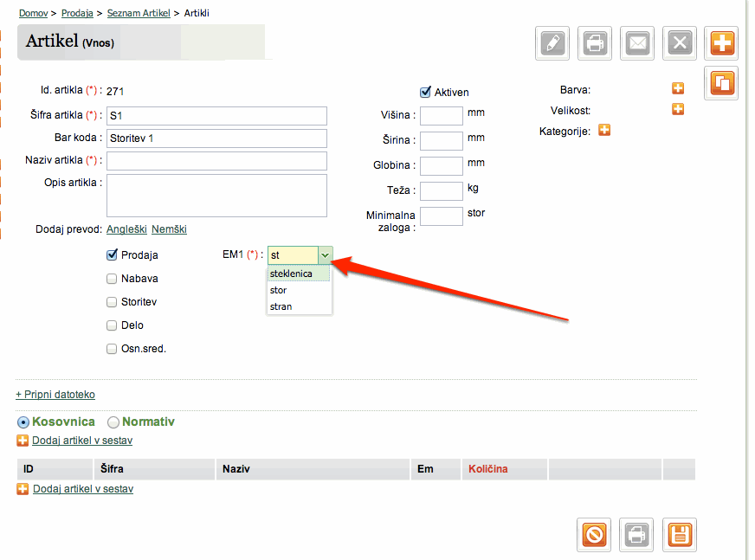Screen dimensions: 755x560
Task: Click the top toolbar printer icon
Action: coord(595,43)
